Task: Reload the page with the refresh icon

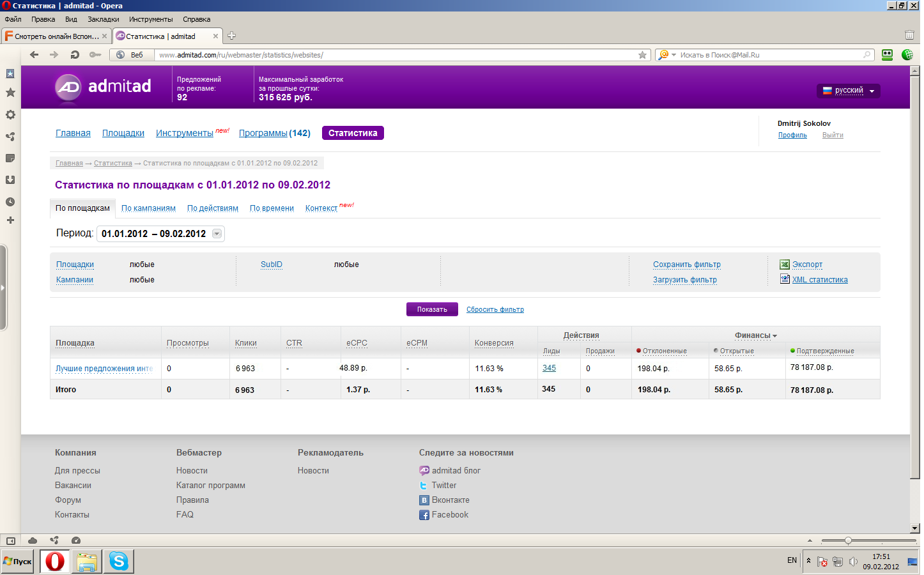Action: click(75, 55)
